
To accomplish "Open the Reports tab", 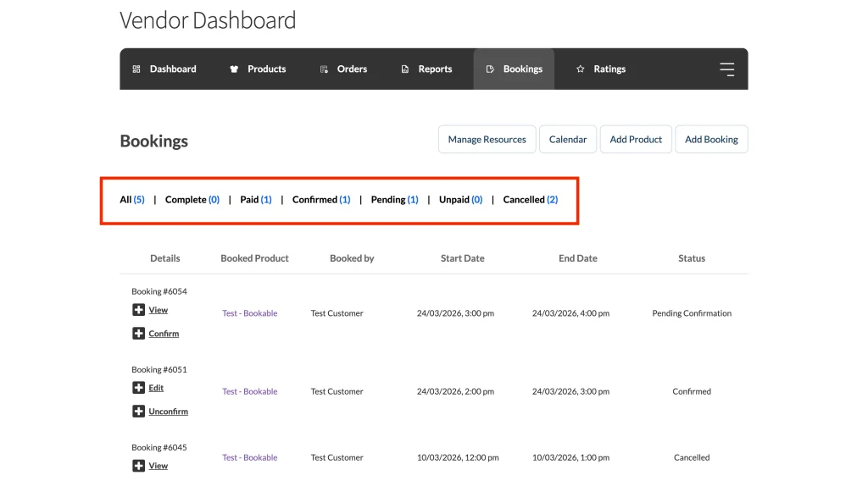I will [427, 69].
